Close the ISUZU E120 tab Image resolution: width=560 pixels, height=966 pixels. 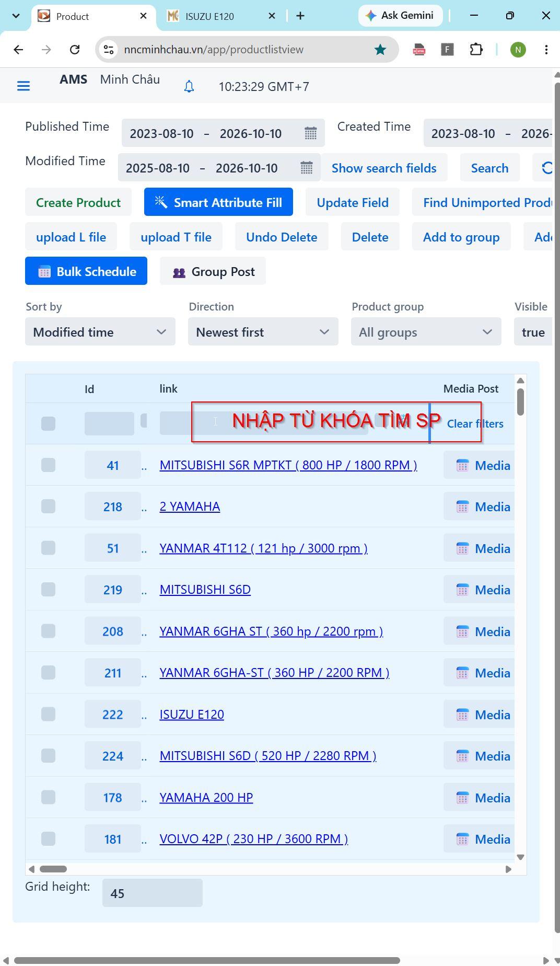point(272,16)
